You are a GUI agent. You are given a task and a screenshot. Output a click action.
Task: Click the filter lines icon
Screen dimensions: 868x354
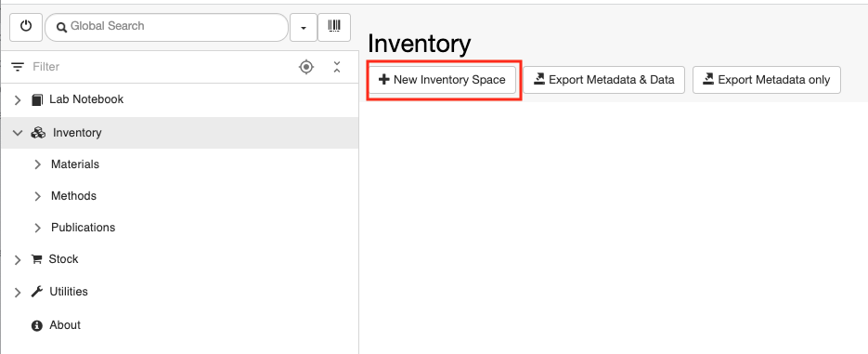[18, 67]
